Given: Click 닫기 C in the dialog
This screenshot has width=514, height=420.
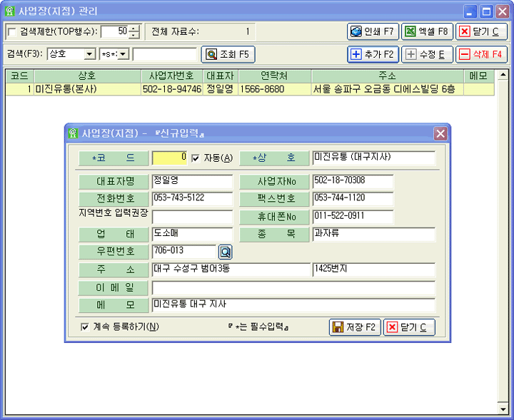Looking at the screenshot, I should coord(409,327).
